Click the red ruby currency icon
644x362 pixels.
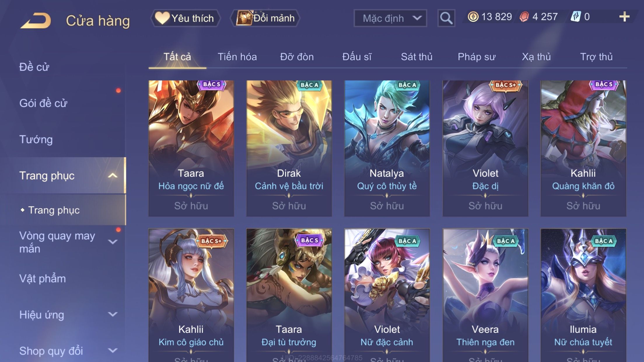(524, 17)
